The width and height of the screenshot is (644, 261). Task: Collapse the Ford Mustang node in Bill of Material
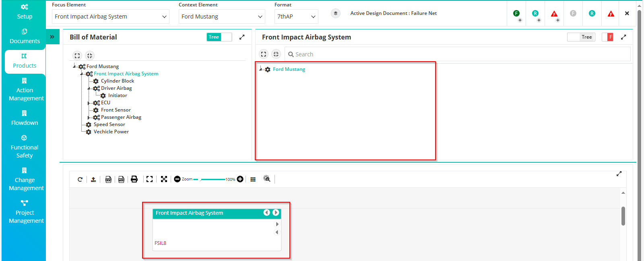(x=74, y=66)
